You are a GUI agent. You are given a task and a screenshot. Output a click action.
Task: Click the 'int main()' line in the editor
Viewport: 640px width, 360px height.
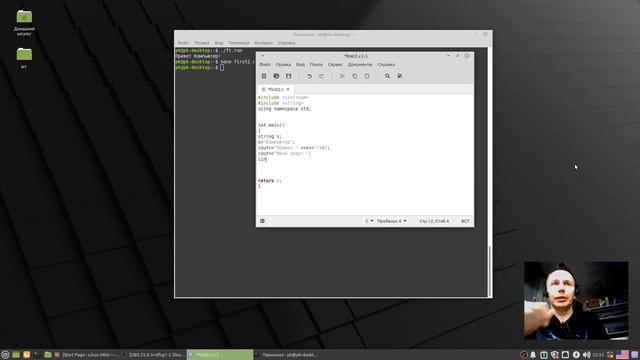(x=271, y=125)
